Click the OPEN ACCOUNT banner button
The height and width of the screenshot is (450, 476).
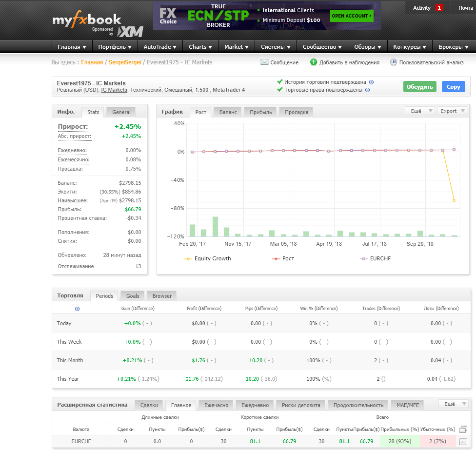pos(352,16)
